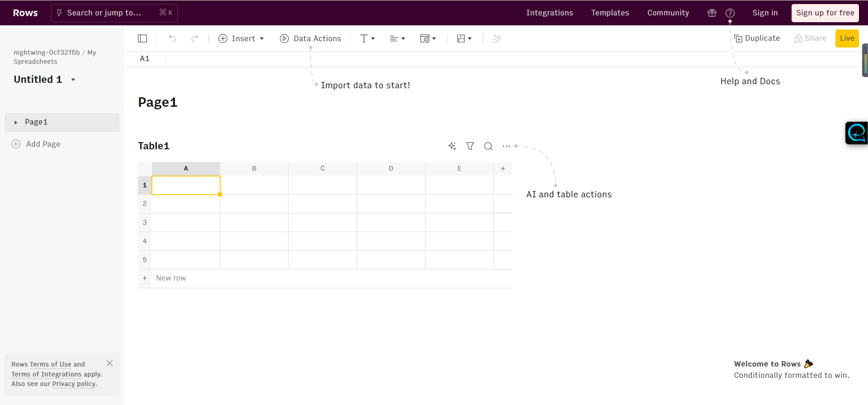Click the search magnifier icon on Table1
Screen dimensions: 868x405
pyautogui.click(x=488, y=146)
